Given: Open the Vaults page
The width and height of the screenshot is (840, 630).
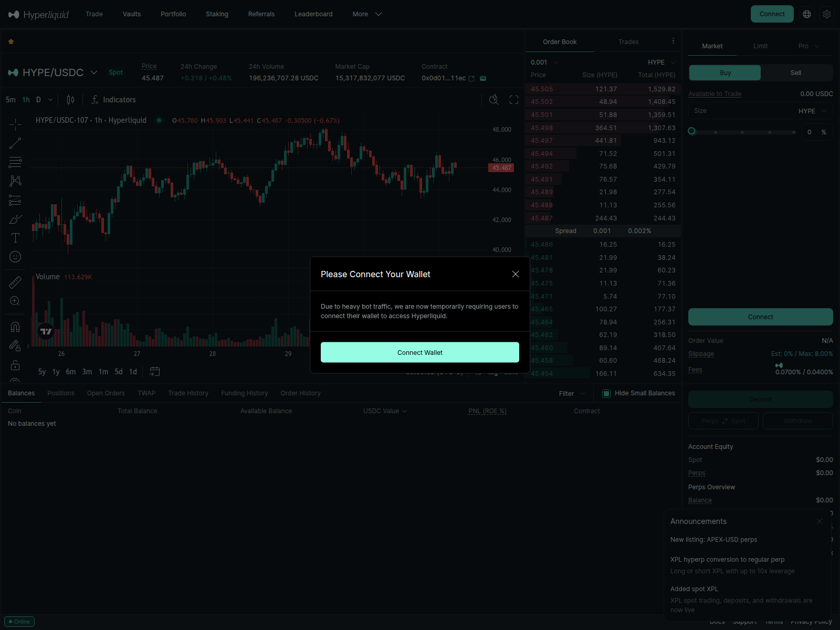Looking at the screenshot, I should click(132, 14).
